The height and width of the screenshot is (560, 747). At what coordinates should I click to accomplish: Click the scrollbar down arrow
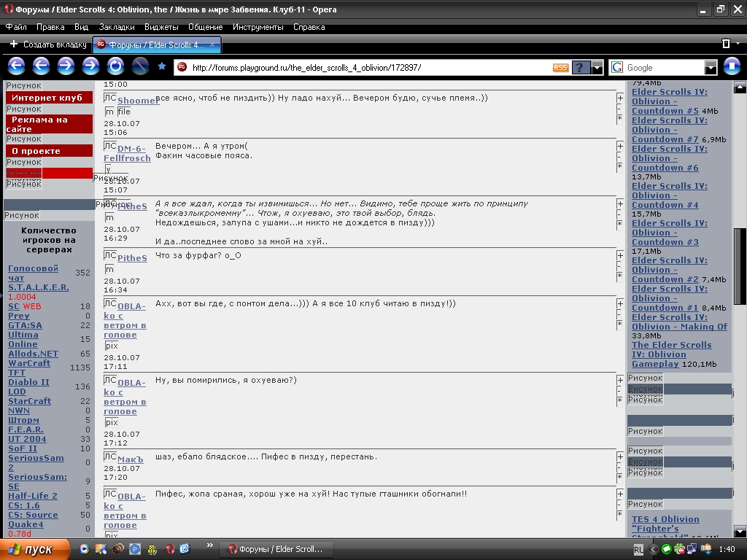point(740,531)
